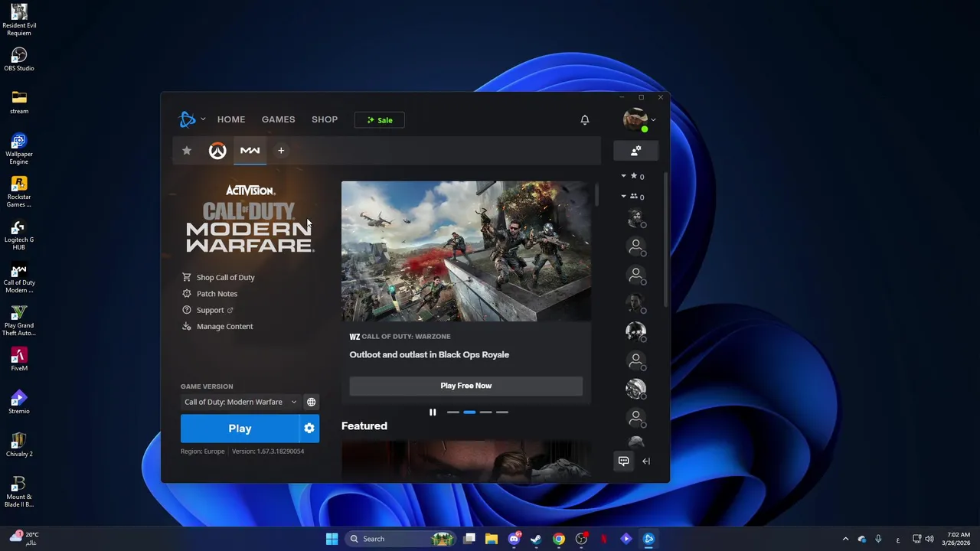Go to the HOME tab
The image size is (980, 551).
pyautogui.click(x=231, y=119)
